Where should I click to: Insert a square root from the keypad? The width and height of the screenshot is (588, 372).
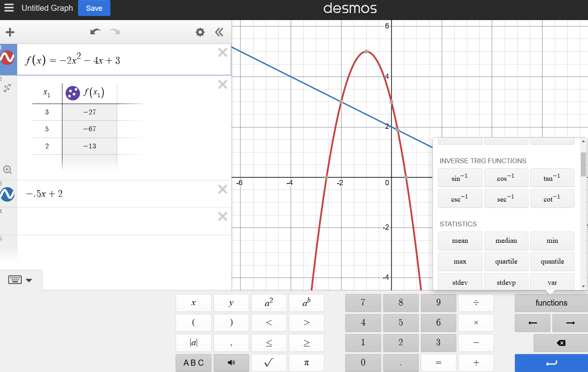(x=269, y=363)
